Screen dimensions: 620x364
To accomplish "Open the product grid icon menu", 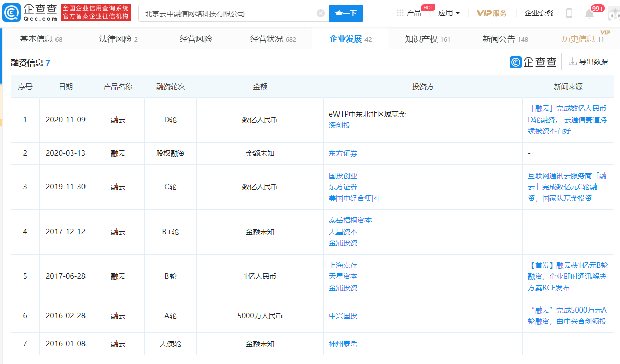I will pyautogui.click(x=400, y=13).
